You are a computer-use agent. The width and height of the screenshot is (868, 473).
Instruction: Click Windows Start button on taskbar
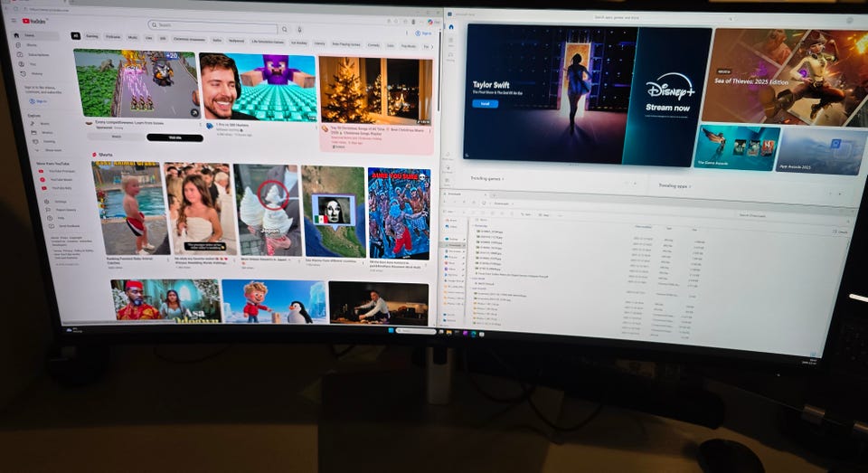[392, 331]
